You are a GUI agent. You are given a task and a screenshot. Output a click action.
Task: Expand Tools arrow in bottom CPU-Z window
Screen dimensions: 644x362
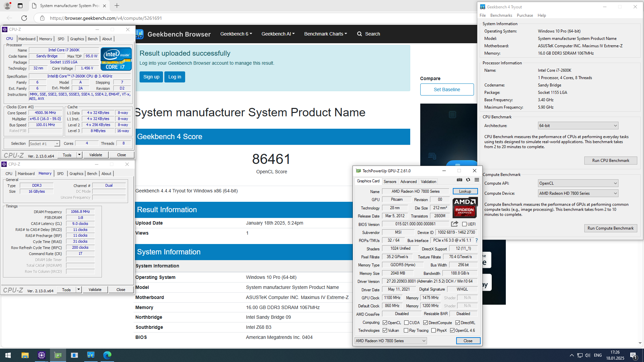point(78,290)
